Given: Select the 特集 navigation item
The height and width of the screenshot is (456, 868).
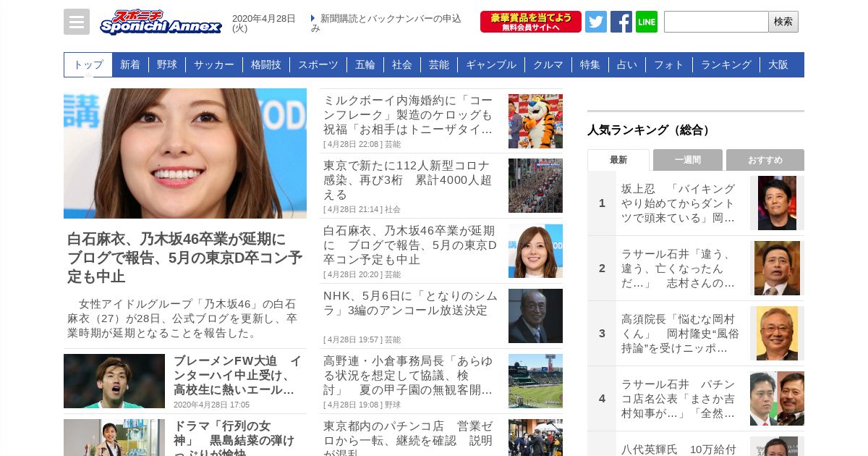Looking at the screenshot, I should click(590, 64).
